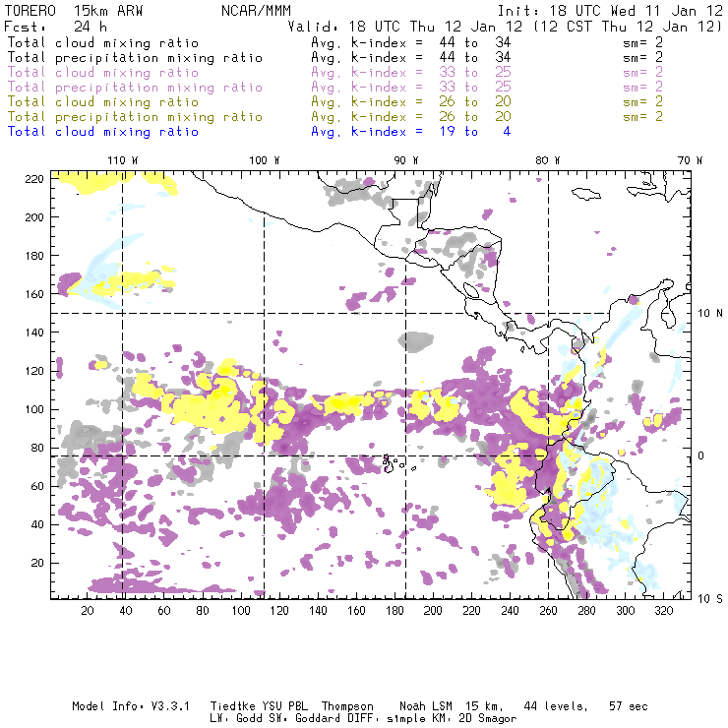Click '60' on the left vertical axis

click(x=37, y=486)
